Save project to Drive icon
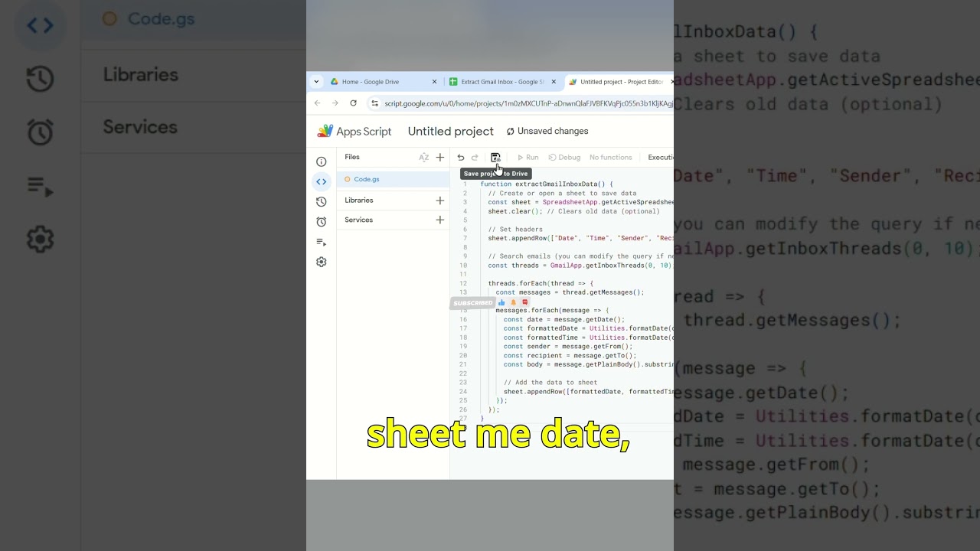 coord(495,157)
